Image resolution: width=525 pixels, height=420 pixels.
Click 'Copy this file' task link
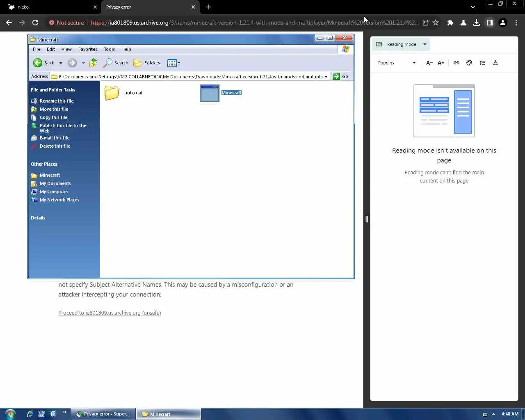[54, 117]
